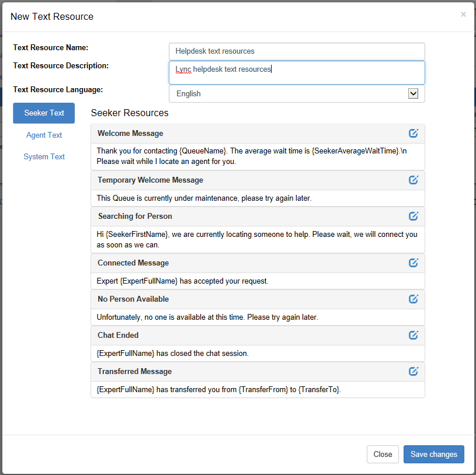Expand the Text Resource Language dropdown arrow
Screen dimensions: 476x475
click(413, 93)
